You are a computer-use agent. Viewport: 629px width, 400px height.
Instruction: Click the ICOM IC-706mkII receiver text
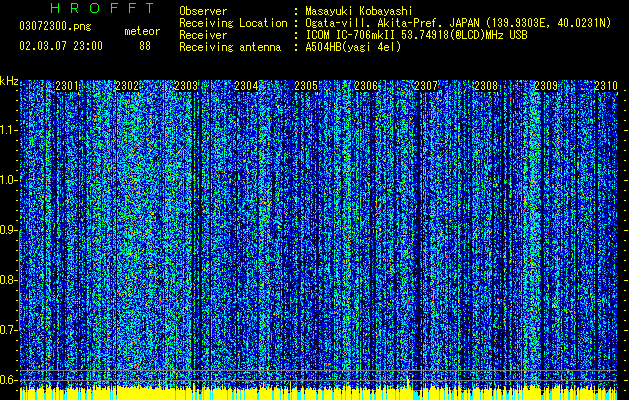pyautogui.click(x=416, y=35)
